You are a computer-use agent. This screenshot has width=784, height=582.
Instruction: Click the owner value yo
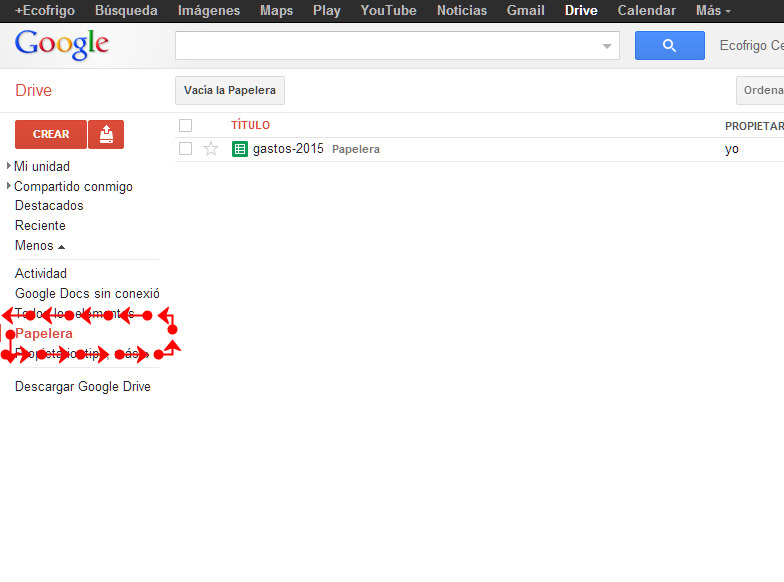(732, 149)
